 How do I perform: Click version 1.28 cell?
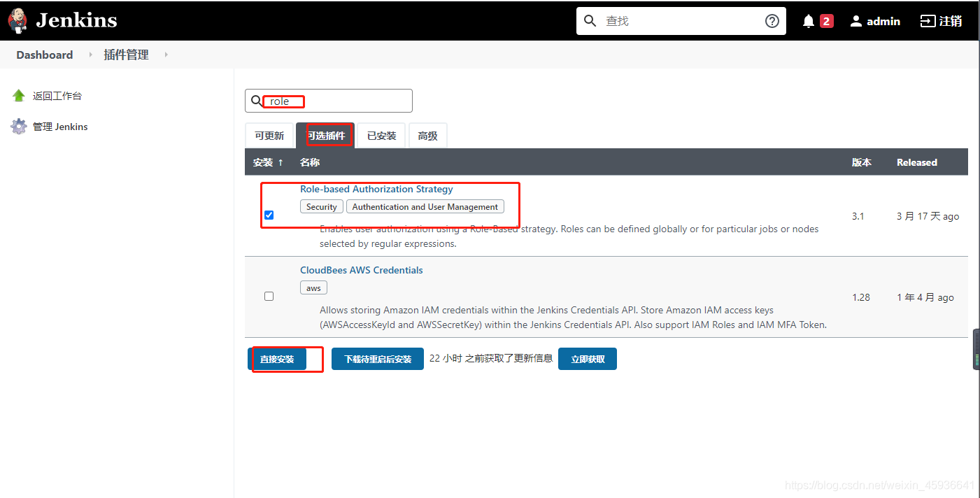tap(861, 297)
